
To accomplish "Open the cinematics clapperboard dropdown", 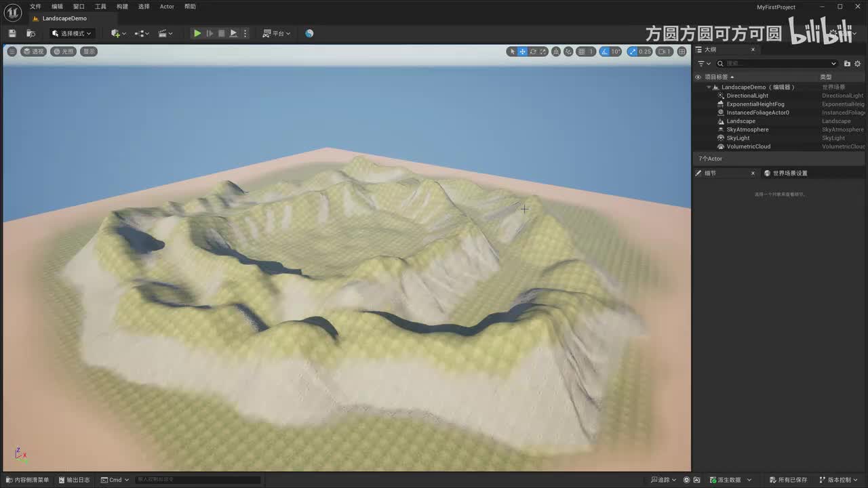I will point(165,33).
